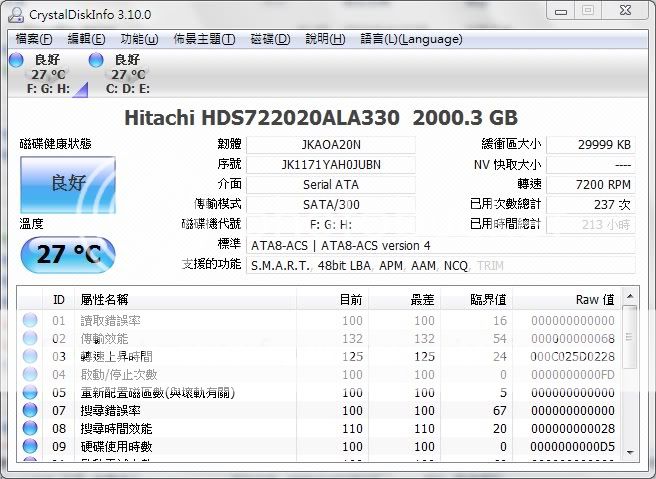The image size is (656, 479).
Task: Click the 目前 column header
Action: click(332, 299)
